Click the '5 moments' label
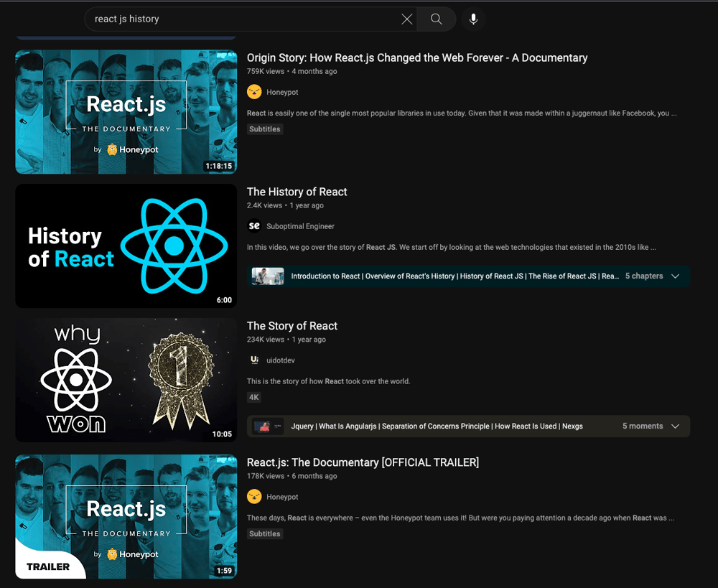This screenshot has height=588, width=718. tap(643, 426)
